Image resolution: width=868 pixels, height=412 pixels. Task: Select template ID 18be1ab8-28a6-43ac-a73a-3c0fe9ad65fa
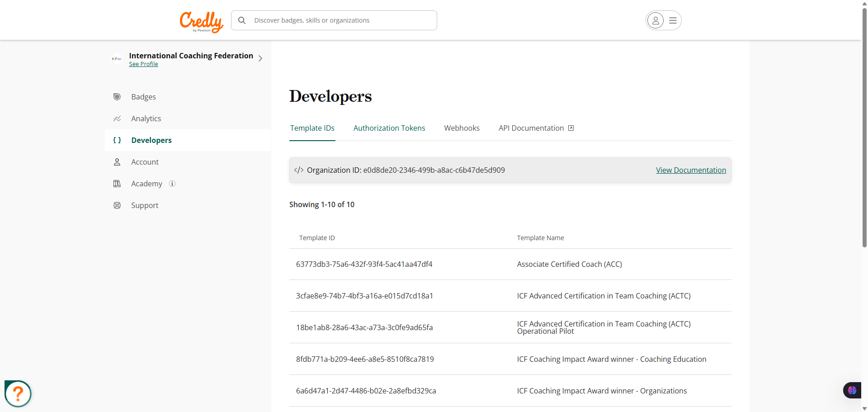coord(364,327)
